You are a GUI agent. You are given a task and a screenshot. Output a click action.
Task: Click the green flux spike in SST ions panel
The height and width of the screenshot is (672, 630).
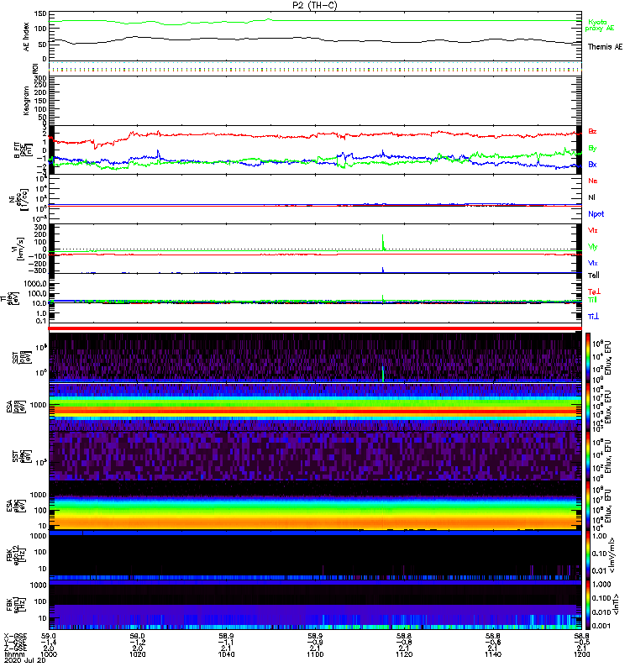383,373
